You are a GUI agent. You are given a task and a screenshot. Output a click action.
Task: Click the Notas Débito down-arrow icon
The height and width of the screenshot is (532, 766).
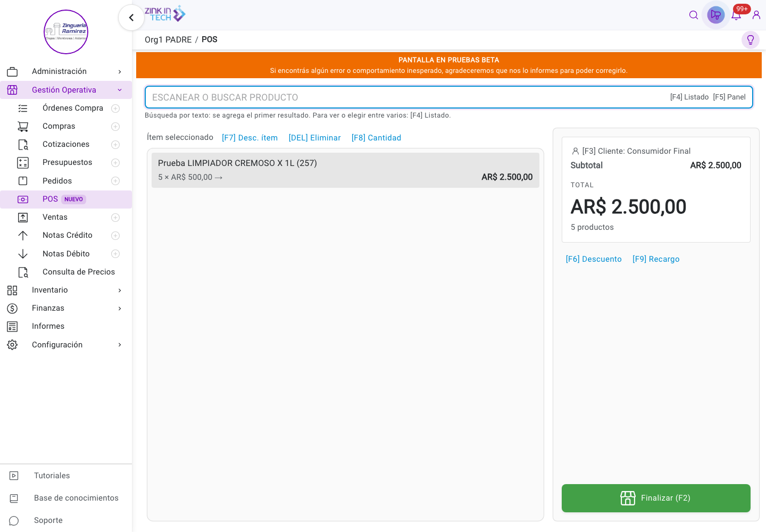click(x=23, y=254)
